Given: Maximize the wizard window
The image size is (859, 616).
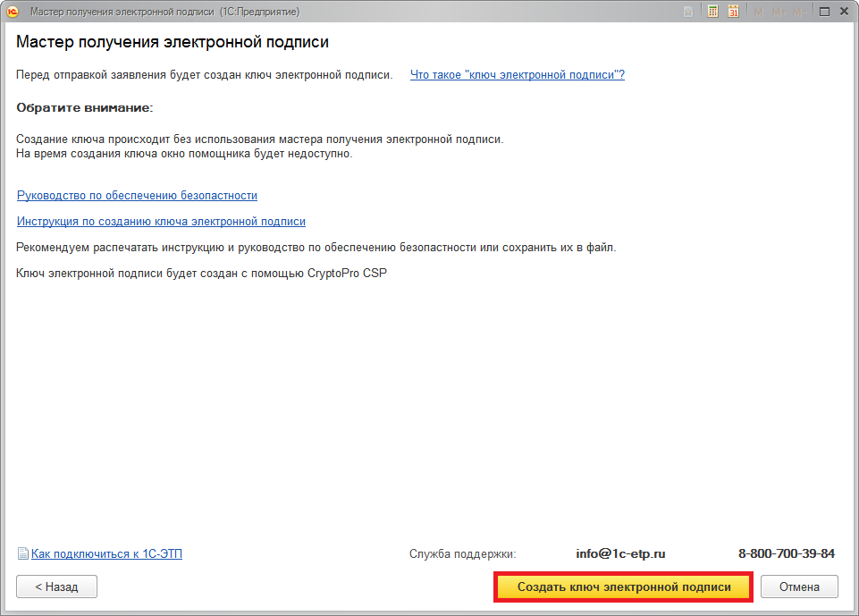Looking at the screenshot, I should click(x=823, y=12).
